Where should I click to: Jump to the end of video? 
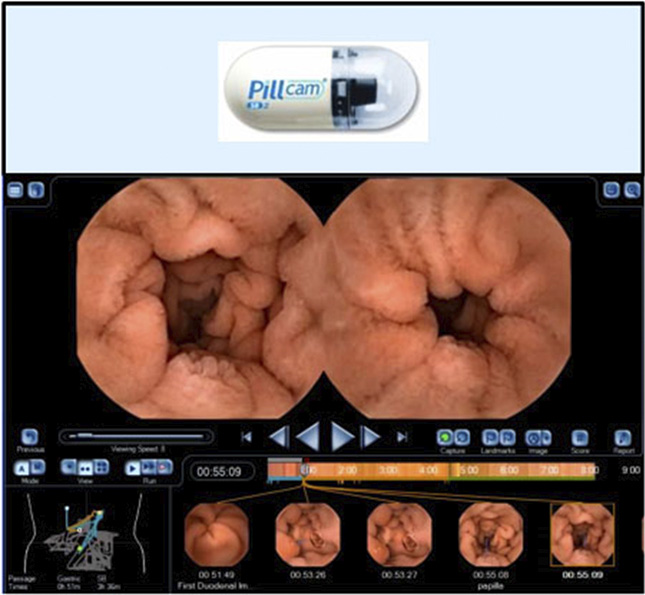pos(402,436)
